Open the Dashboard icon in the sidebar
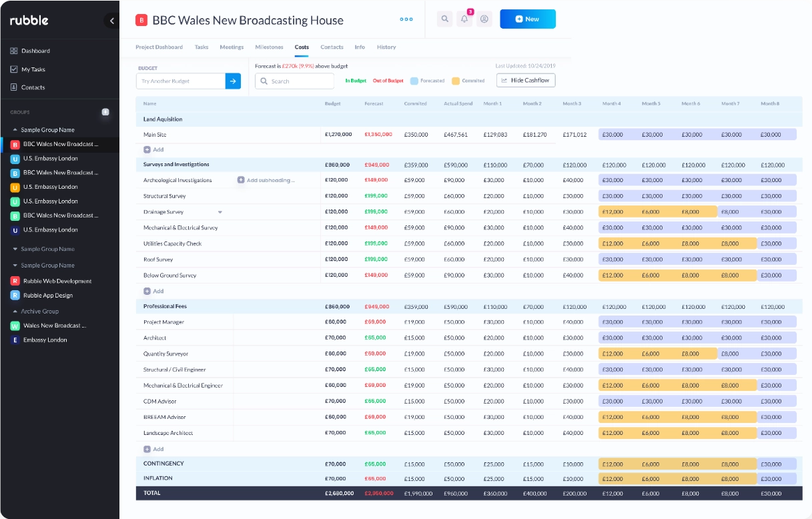Viewport: 812px width, 519px height. pyautogui.click(x=14, y=51)
